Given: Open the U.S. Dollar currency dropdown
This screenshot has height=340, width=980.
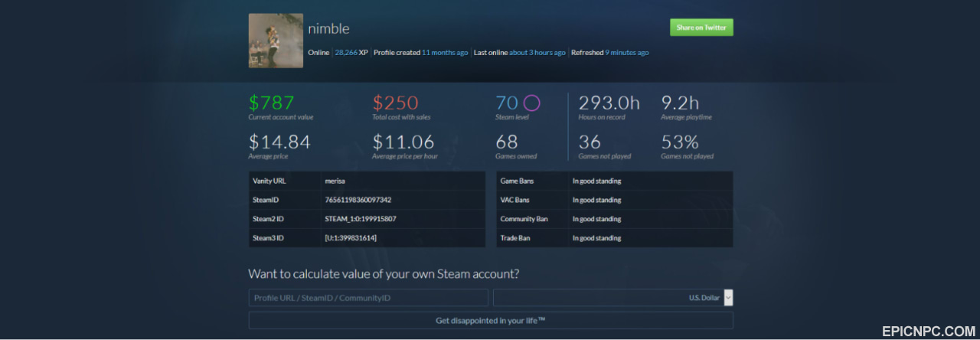Looking at the screenshot, I should 613,298.
